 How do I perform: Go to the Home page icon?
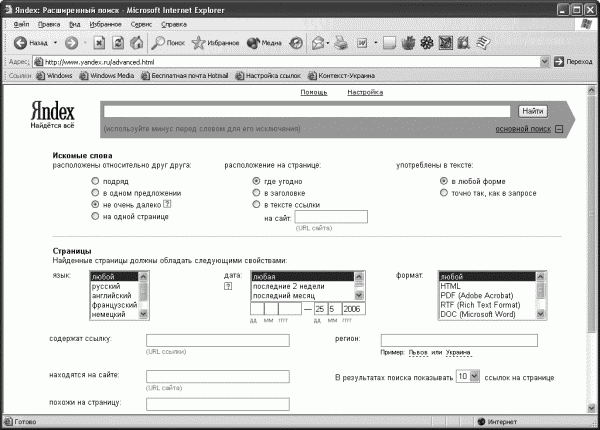(x=137, y=43)
